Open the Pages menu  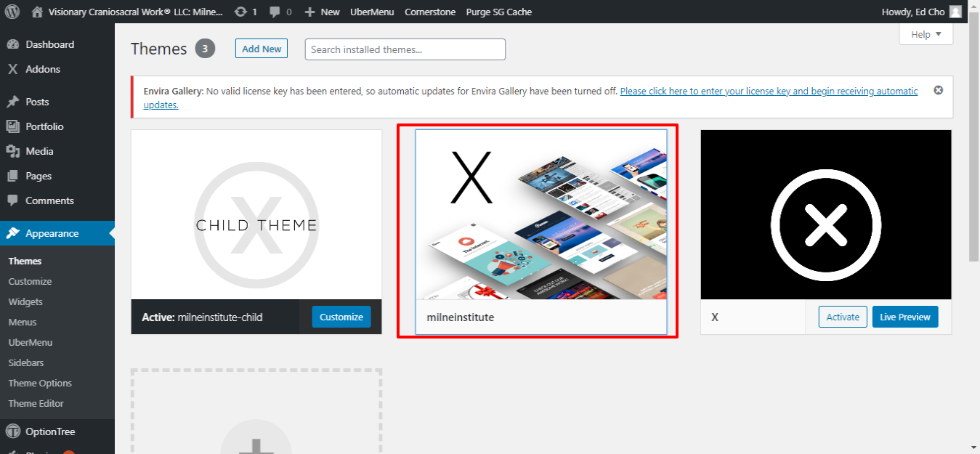(57, 176)
